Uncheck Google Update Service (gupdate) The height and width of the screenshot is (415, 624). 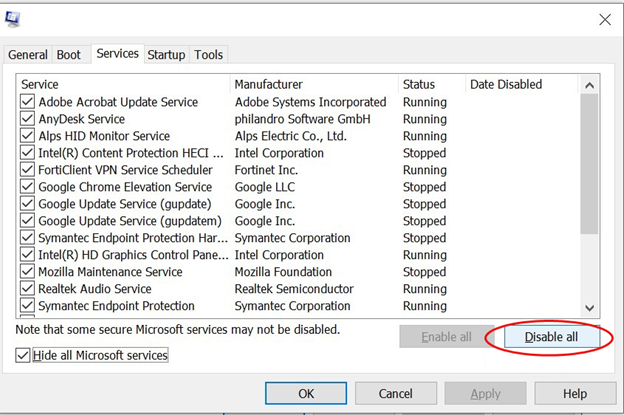27,204
